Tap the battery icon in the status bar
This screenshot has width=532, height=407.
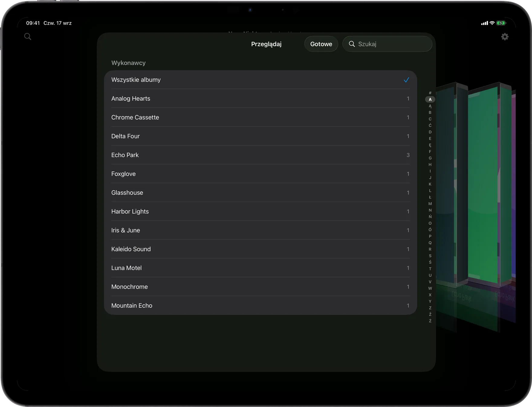click(501, 23)
